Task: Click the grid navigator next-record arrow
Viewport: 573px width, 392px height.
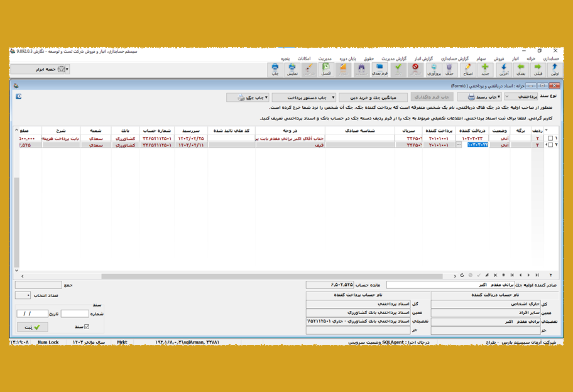Action: tap(528, 275)
